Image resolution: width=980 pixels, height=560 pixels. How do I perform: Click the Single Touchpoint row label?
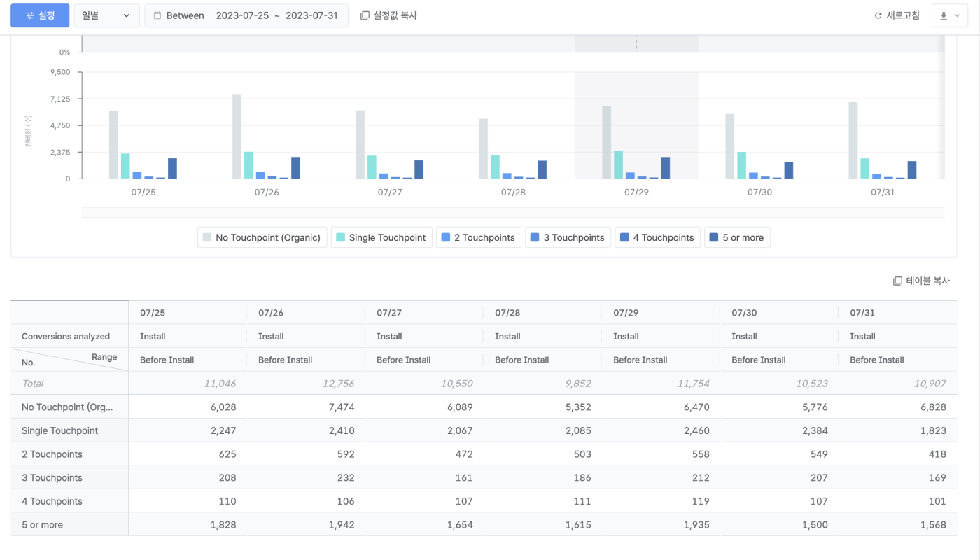(59, 430)
